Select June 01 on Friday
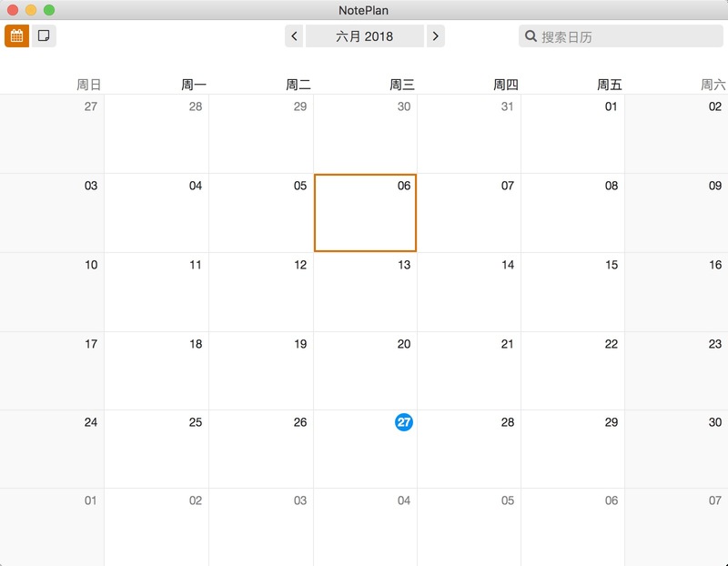Screen dimensions: 728x566 (x=572, y=133)
